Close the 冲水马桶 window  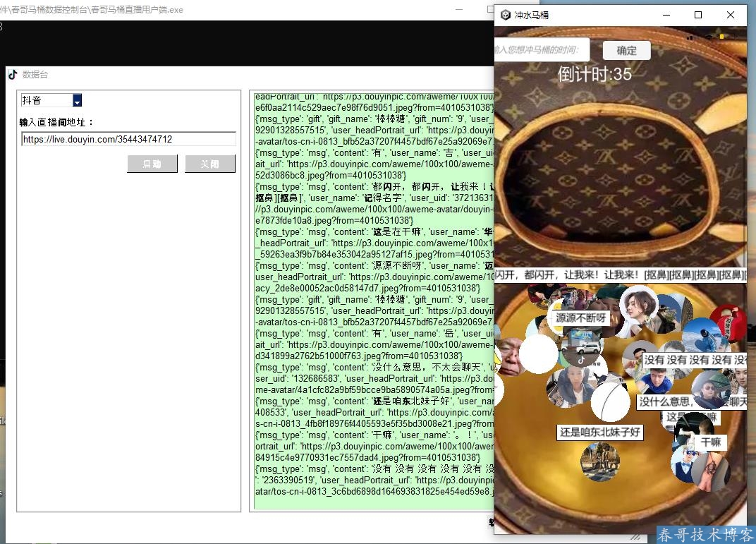[731, 15]
